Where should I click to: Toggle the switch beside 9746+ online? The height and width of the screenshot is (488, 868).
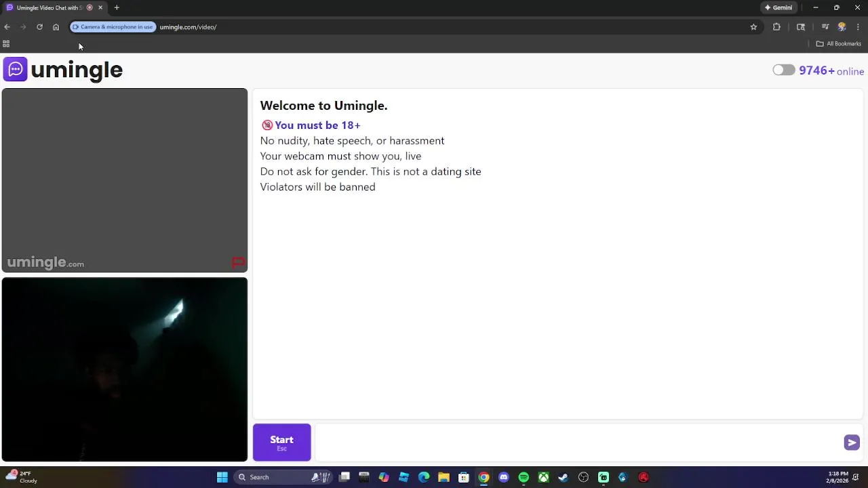(783, 70)
